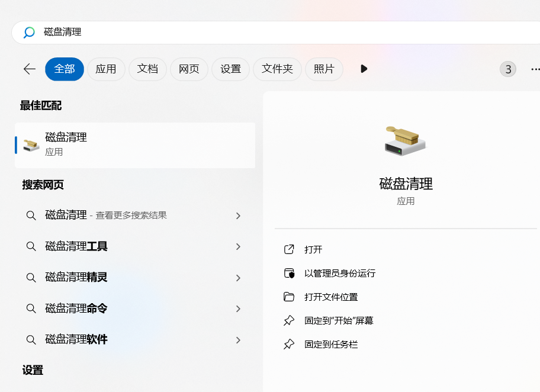Expand the 磁盘清理精灵 search suggestion
Viewport: 540px width, 392px height.
click(x=237, y=277)
